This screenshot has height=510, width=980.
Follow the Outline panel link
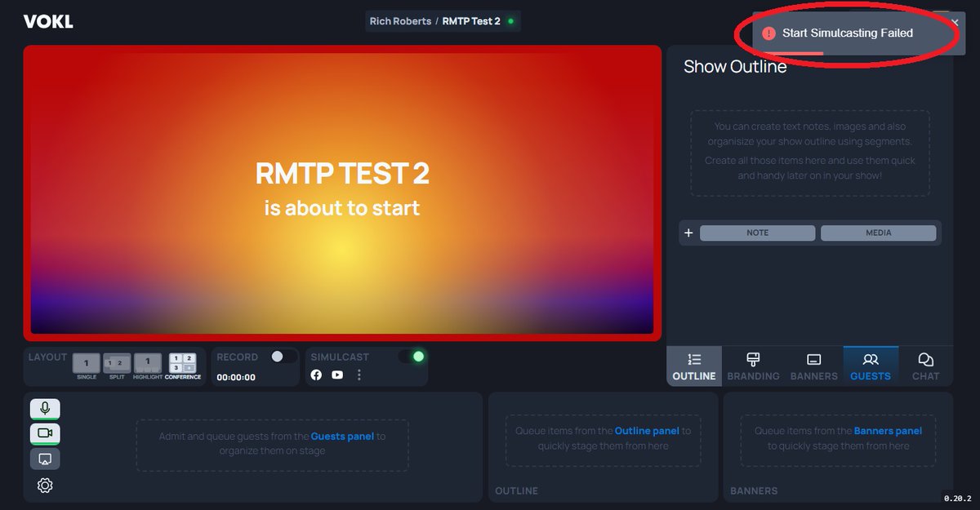point(647,431)
